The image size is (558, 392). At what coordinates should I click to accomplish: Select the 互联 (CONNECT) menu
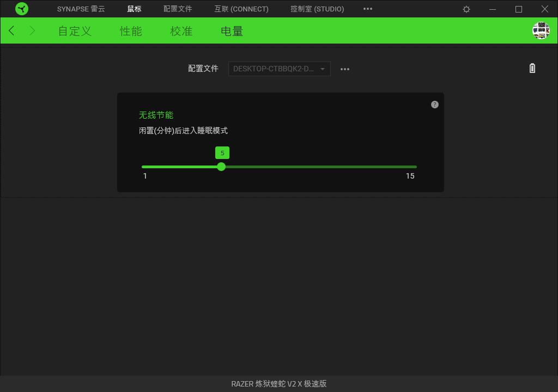coord(241,9)
